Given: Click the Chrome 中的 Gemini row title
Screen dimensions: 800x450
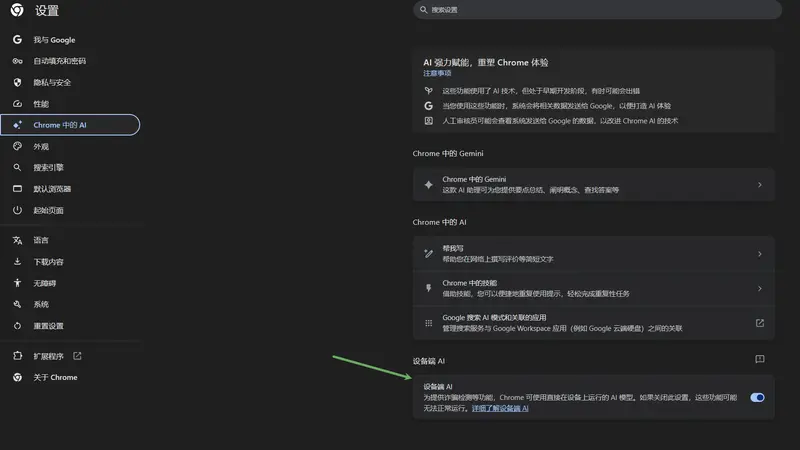Looking at the screenshot, I should click(x=474, y=179).
